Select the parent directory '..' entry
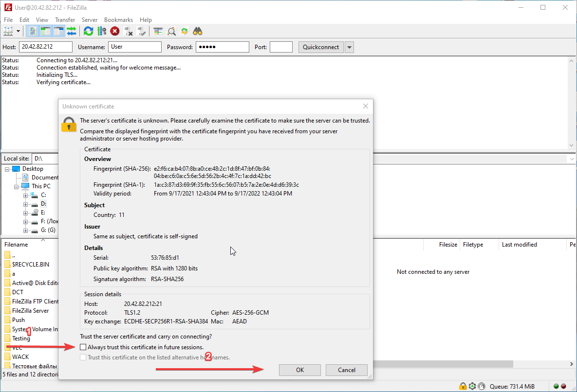The height and width of the screenshot is (392, 577). tap(14, 255)
